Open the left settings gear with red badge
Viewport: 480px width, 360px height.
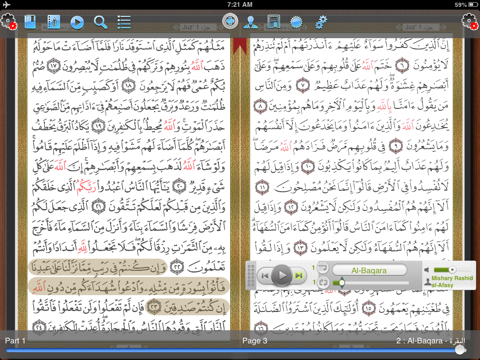9,22
